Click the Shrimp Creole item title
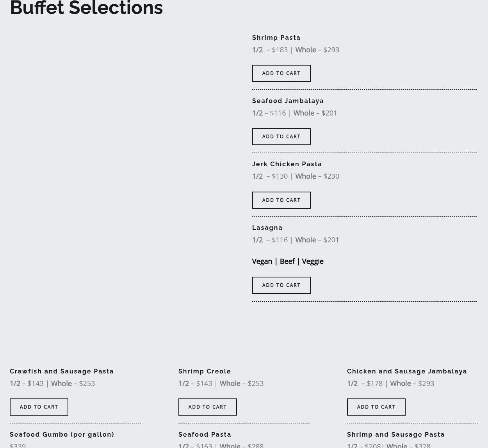This screenshot has height=448, width=488. tap(205, 372)
